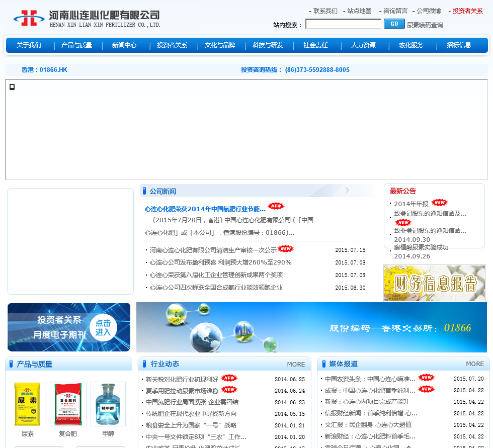The height and width of the screenshot is (448, 493).
Task: Open 社会责任 navigation menu
Action: 316,45
